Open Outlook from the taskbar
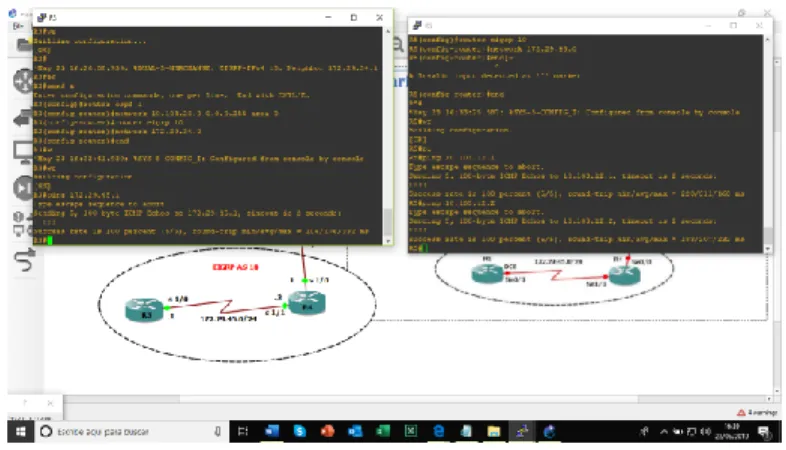786x450 pixels. point(355,431)
